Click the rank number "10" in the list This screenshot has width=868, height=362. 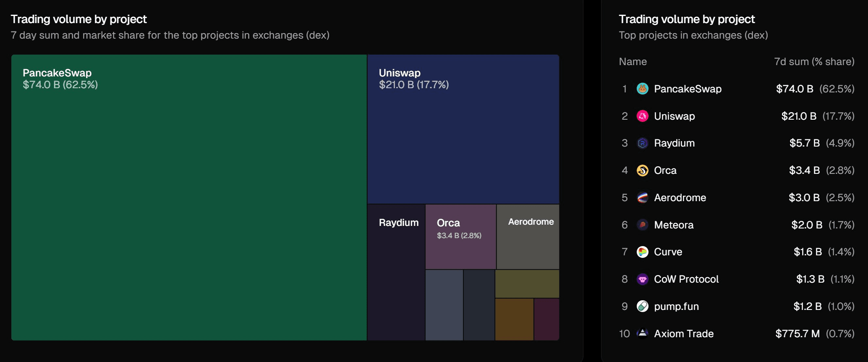coord(625,334)
